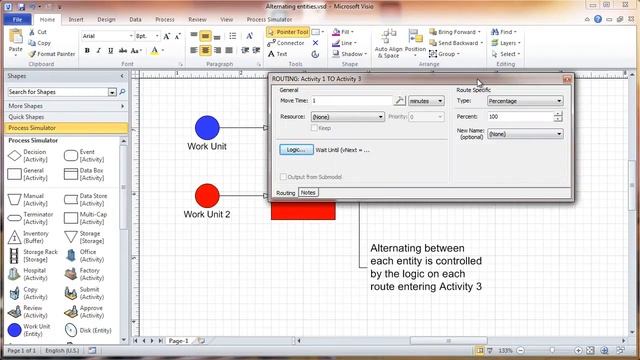This screenshot has width=640, height=360.
Task: Select Quick Shapes
Action: point(65,117)
